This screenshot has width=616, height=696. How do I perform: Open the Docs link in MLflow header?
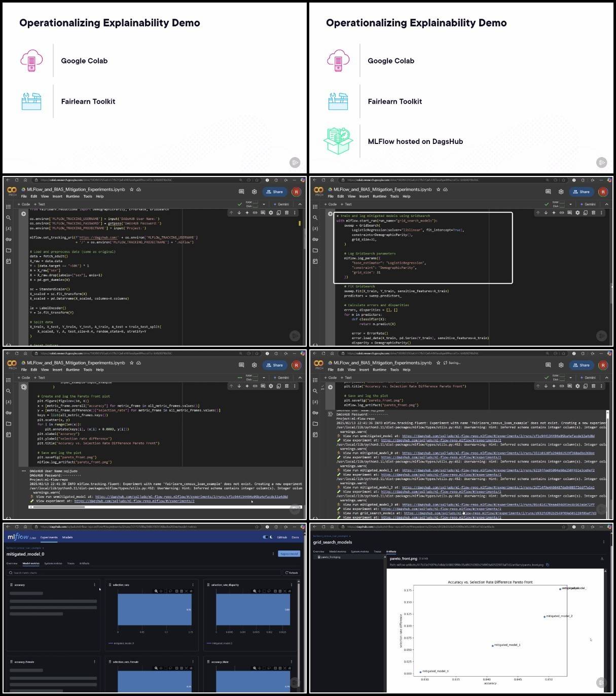(295, 537)
